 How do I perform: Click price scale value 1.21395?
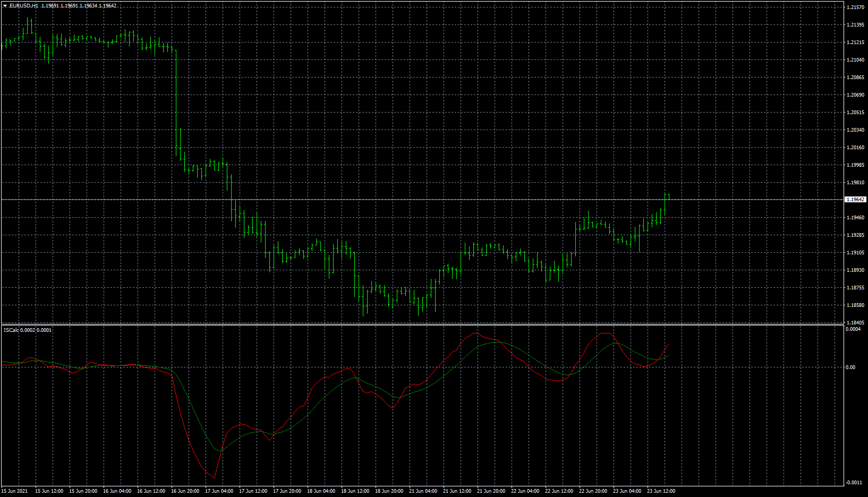[x=855, y=25]
